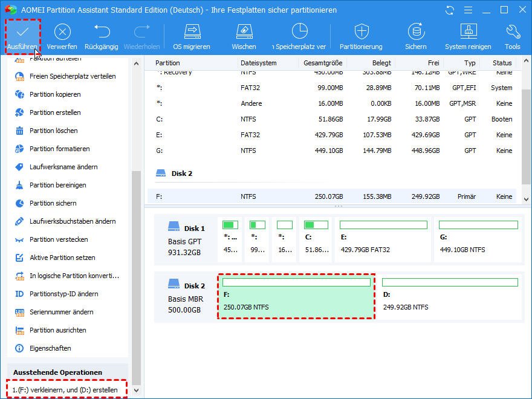
Task: Click the pending operation (F:) verkleinern entry
Action: pyautogui.click(x=65, y=390)
